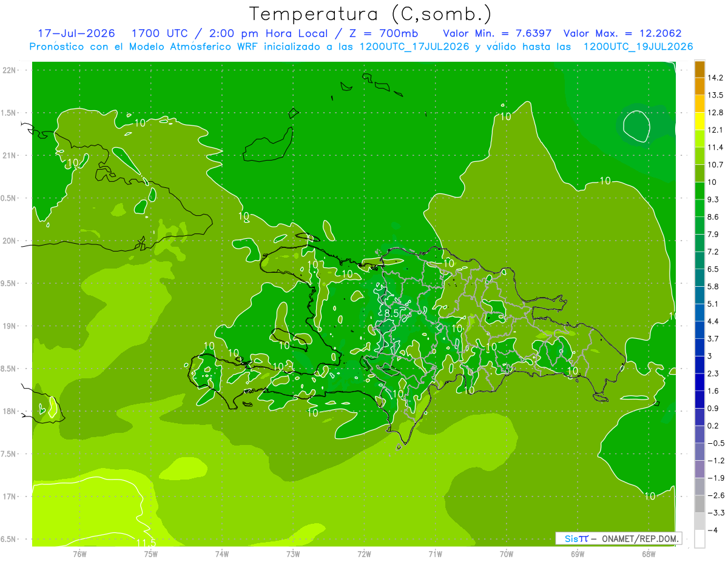728x562 pixels.
Task: Click the legend value '3.7'
Action: point(713,339)
